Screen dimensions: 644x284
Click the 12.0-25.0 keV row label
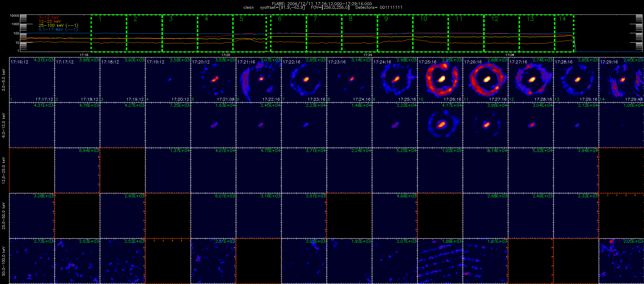(4, 170)
